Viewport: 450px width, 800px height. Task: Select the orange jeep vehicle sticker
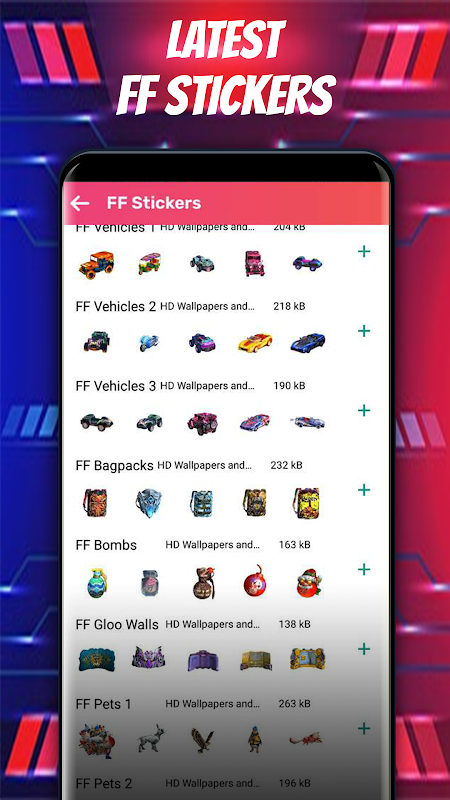click(96, 265)
